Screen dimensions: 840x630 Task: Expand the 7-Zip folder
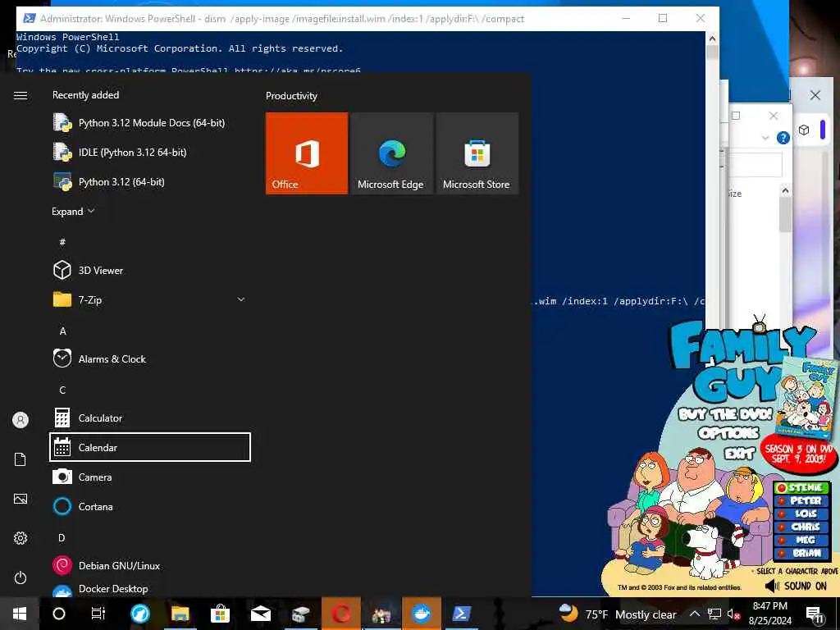pos(150,299)
